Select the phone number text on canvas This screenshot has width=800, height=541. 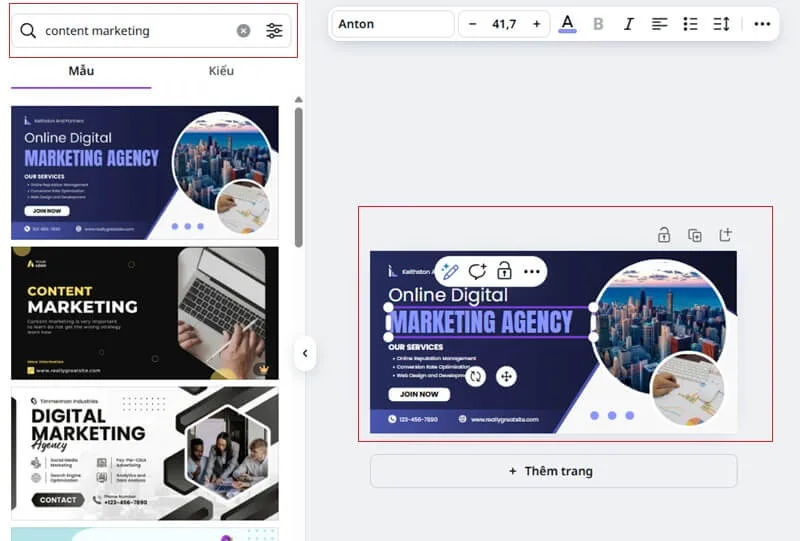click(x=418, y=420)
